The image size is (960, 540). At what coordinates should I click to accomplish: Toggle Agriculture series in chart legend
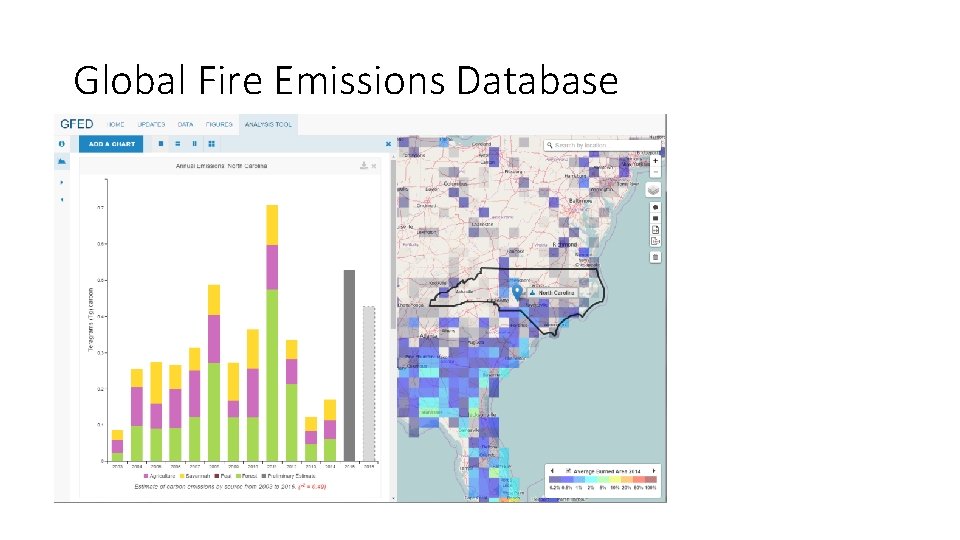click(x=159, y=476)
